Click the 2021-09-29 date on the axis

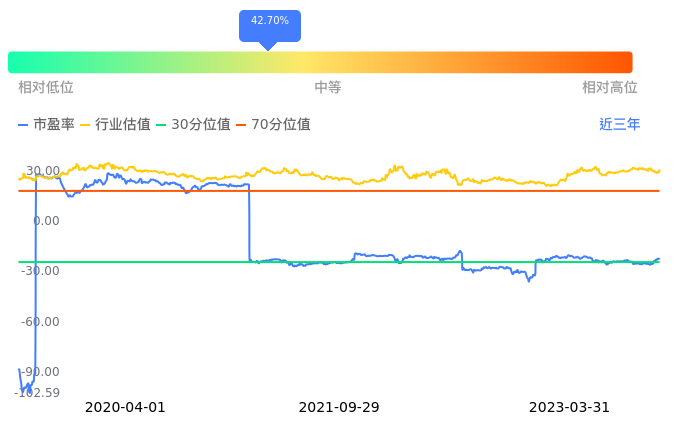(x=339, y=408)
